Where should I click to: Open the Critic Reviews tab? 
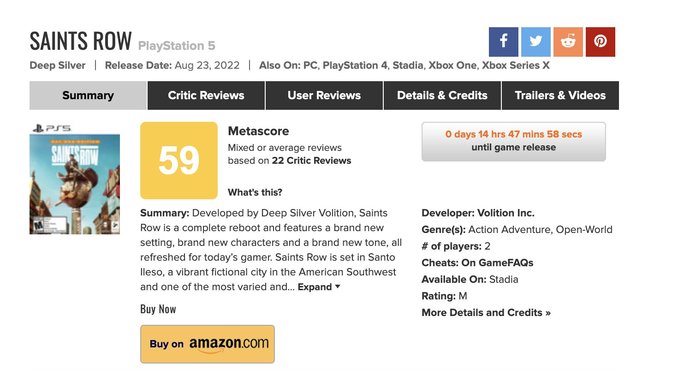point(206,95)
